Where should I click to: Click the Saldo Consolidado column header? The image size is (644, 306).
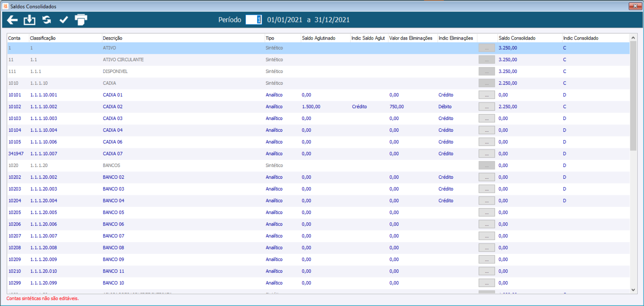[517, 38]
